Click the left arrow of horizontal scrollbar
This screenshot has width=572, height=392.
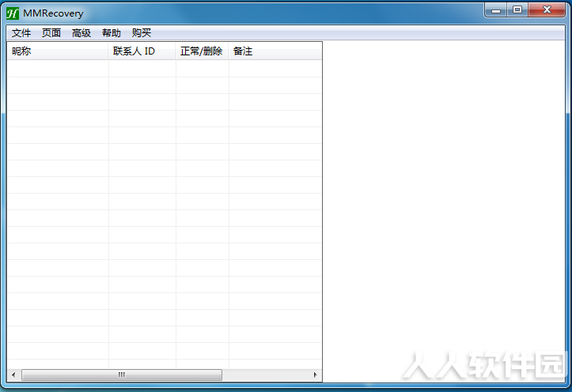13,375
